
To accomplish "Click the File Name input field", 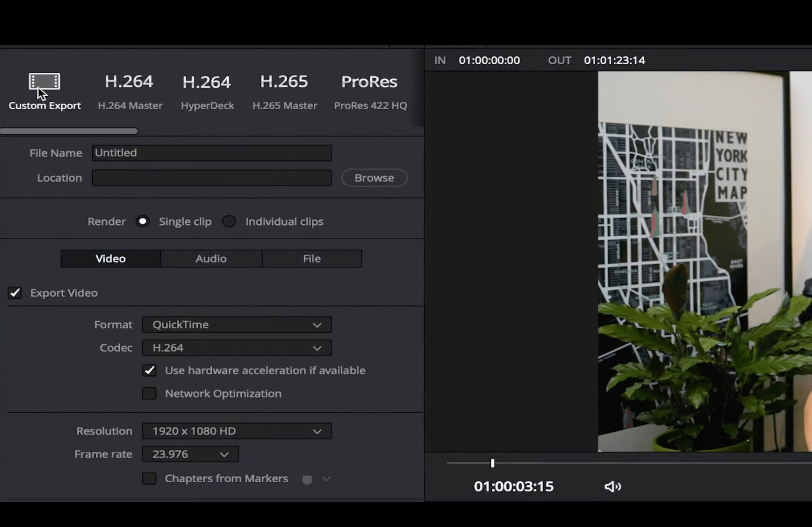I will [x=211, y=152].
